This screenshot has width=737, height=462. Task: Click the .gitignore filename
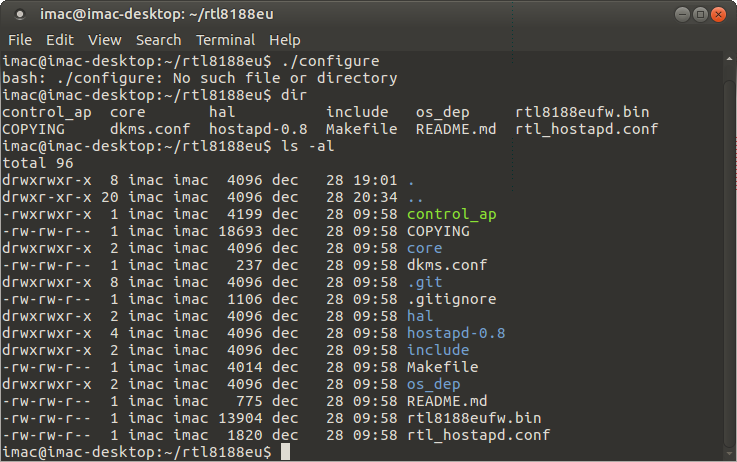452,299
